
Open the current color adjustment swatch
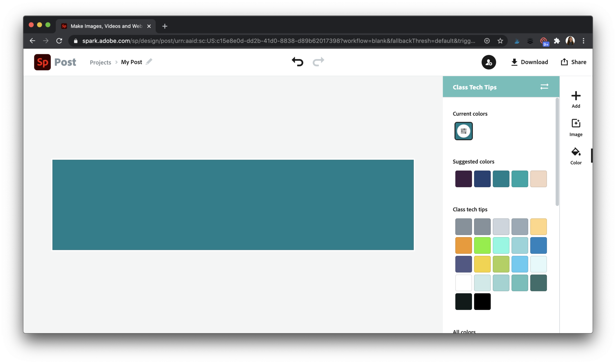pyautogui.click(x=464, y=131)
